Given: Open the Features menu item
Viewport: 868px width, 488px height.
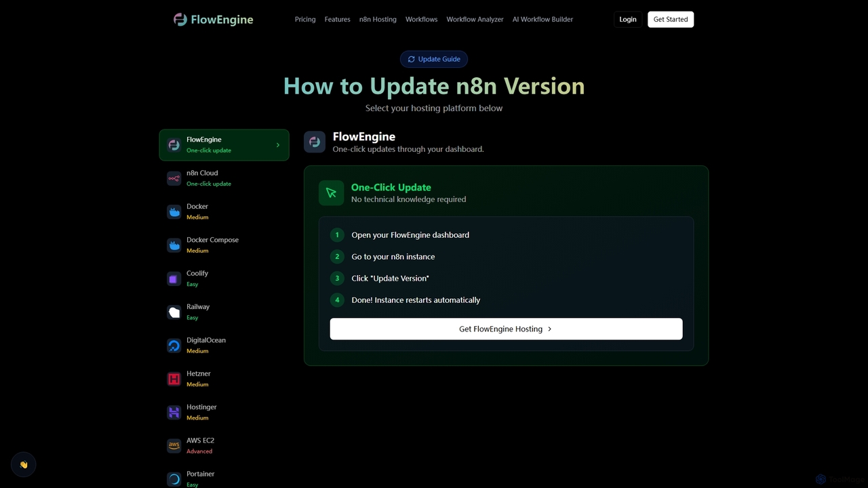Looking at the screenshot, I should (x=337, y=20).
